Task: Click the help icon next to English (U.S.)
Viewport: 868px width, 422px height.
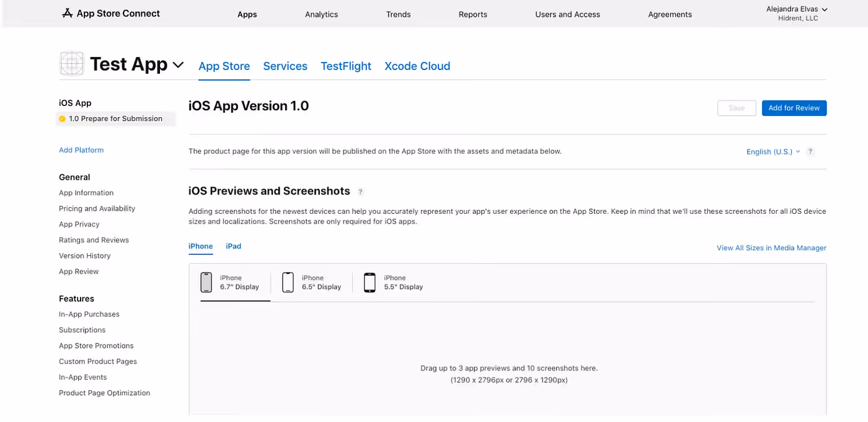Action: point(810,152)
